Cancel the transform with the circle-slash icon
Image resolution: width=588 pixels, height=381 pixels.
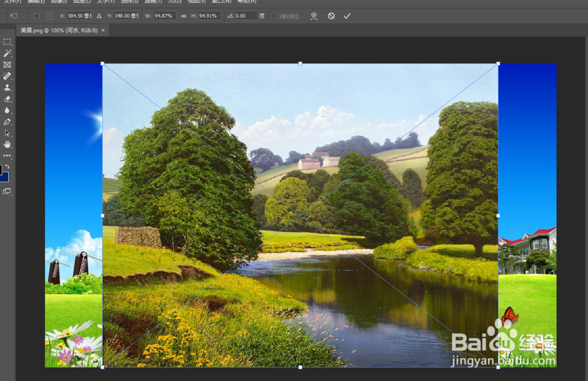click(x=331, y=16)
